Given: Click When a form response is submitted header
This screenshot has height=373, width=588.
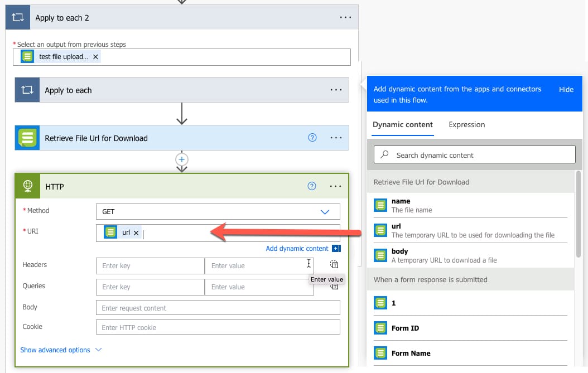Looking at the screenshot, I should click(x=470, y=280).
